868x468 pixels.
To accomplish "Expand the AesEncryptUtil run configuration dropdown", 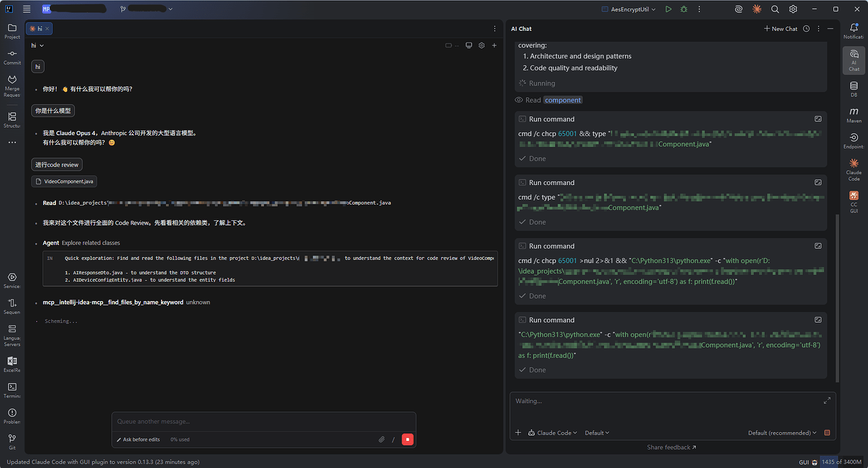I will (x=629, y=9).
